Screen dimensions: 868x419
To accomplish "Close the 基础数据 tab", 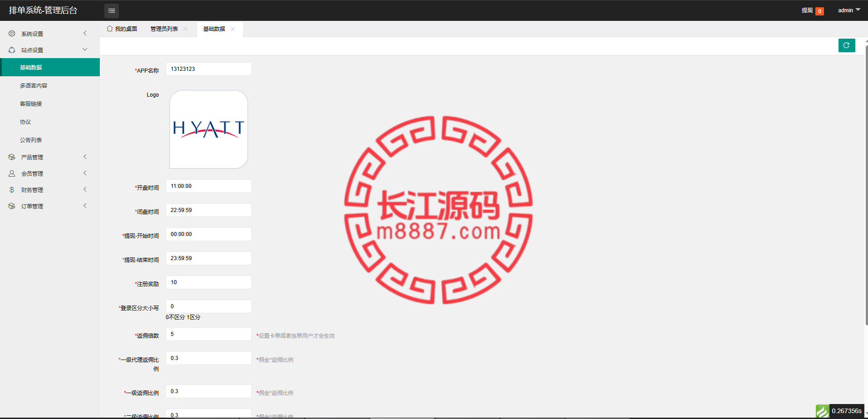I will pyautogui.click(x=233, y=29).
